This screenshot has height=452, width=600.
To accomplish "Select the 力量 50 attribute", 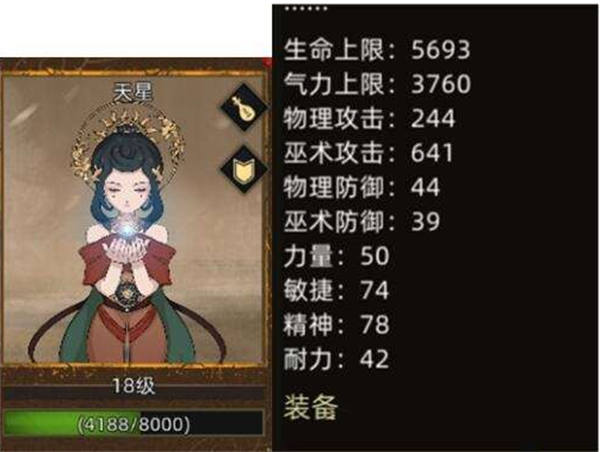I will pos(337,256).
